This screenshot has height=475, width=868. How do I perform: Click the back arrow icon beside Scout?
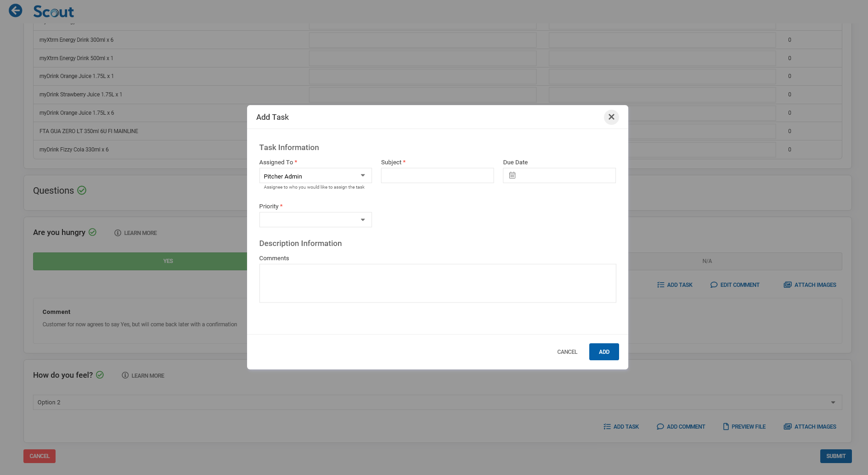click(16, 11)
